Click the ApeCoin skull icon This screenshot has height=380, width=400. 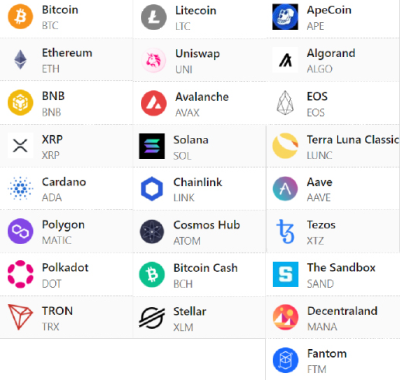285,17
